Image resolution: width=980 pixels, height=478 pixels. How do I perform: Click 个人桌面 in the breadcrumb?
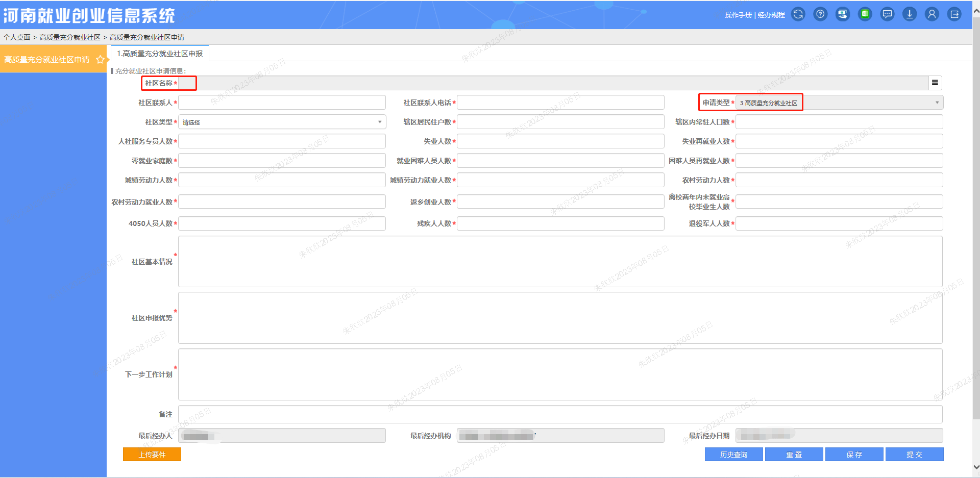pos(17,37)
